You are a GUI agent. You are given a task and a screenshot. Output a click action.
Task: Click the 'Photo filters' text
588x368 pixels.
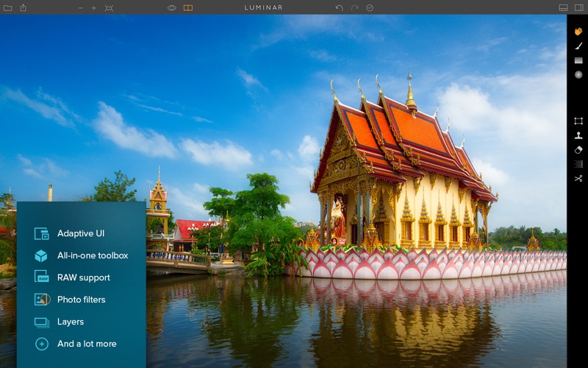pos(82,300)
